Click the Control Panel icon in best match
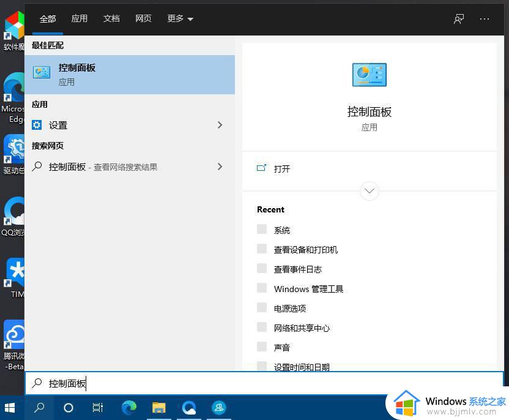 (x=42, y=72)
